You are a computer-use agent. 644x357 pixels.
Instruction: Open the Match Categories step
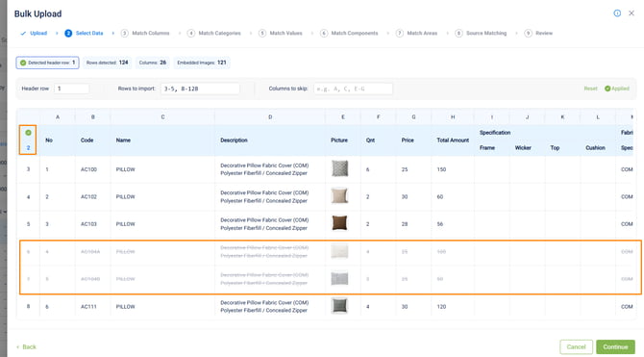pyautogui.click(x=214, y=34)
